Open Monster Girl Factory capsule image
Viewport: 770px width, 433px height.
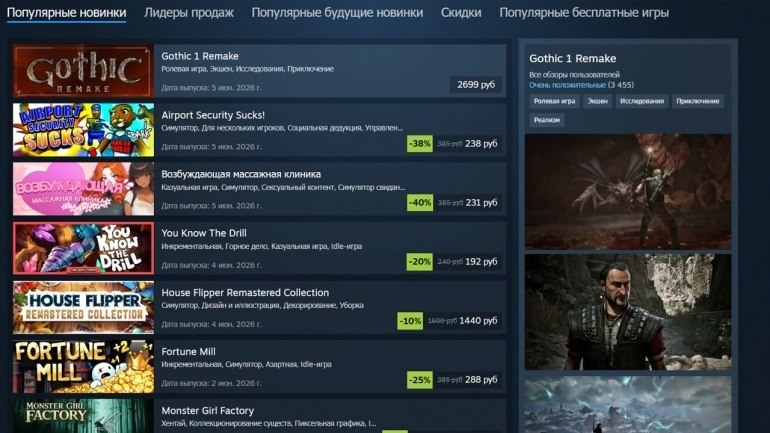83,416
